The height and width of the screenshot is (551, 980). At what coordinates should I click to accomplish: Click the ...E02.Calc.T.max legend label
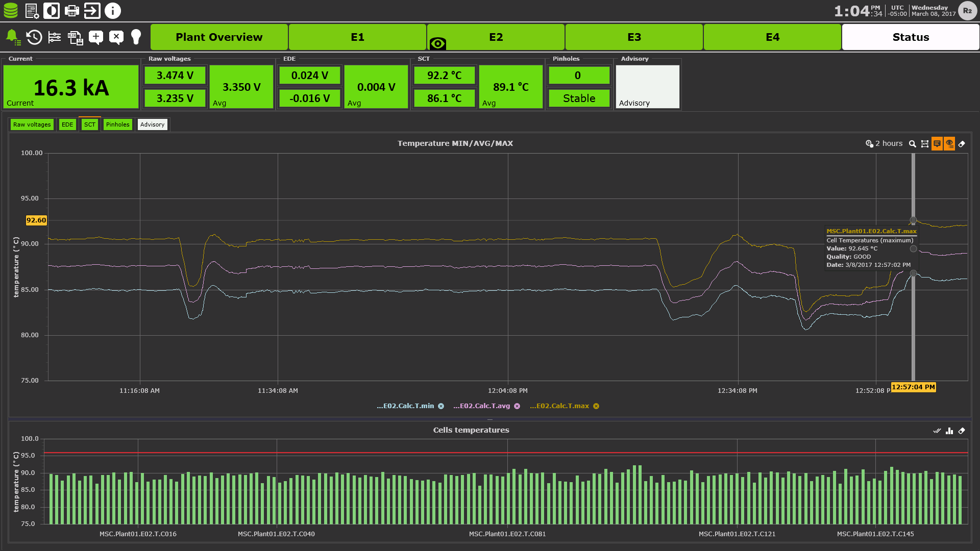coord(559,406)
